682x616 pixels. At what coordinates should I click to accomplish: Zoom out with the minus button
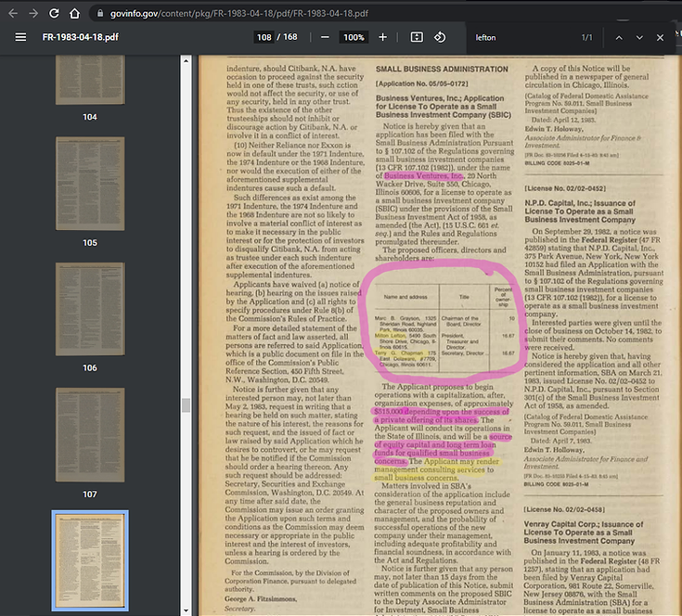click(325, 37)
